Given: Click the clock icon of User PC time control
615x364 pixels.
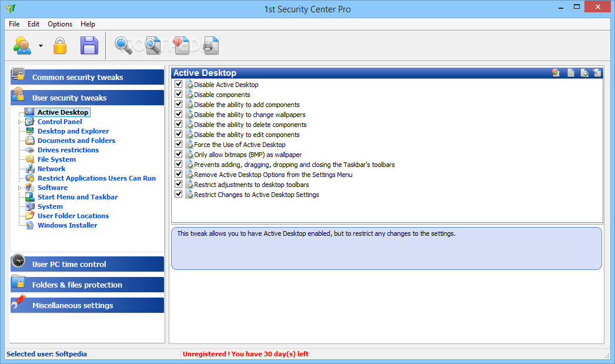Looking at the screenshot, I should pyautogui.click(x=18, y=261).
